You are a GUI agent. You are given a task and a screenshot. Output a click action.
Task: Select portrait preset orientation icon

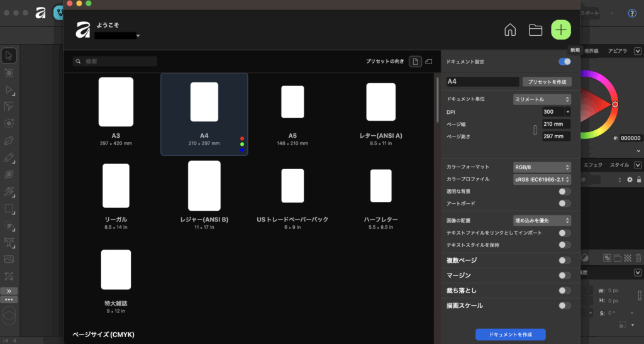coord(415,62)
